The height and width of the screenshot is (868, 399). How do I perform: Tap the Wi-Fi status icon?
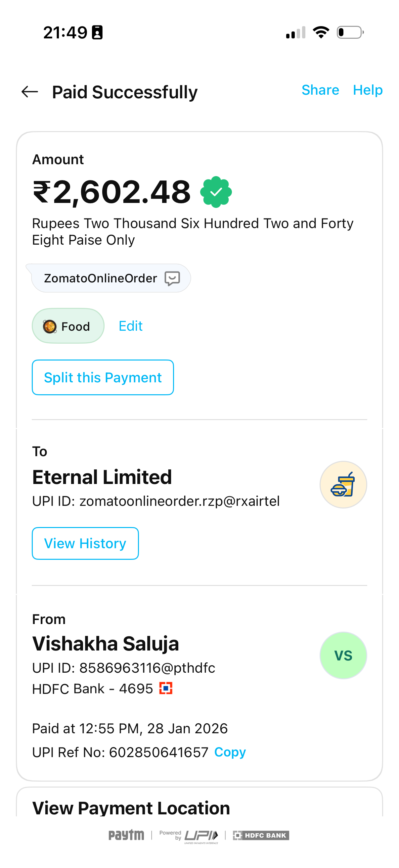(x=321, y=32)
